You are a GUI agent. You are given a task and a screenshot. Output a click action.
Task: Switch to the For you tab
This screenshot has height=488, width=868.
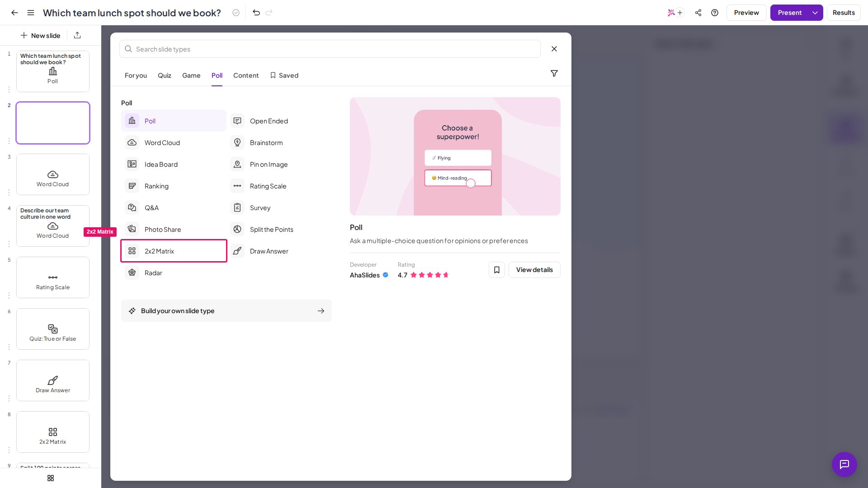pyautogui.click(x=136, y=75)
